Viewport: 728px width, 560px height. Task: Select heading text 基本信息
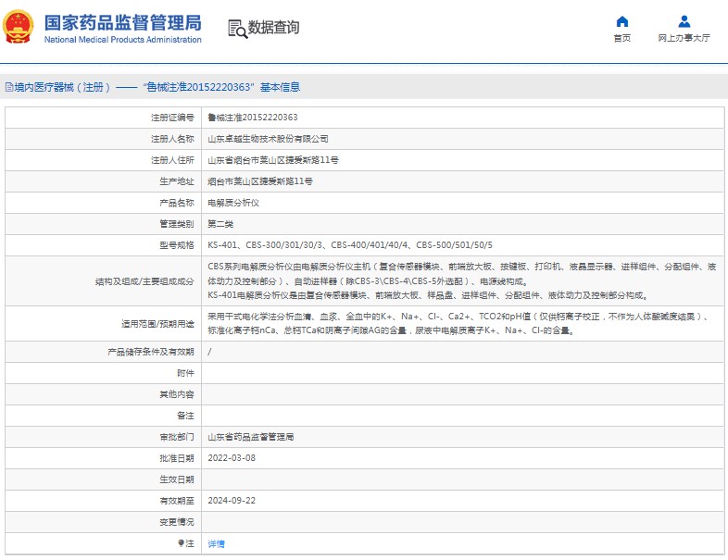pyautogui.click(x=280, y=87)
